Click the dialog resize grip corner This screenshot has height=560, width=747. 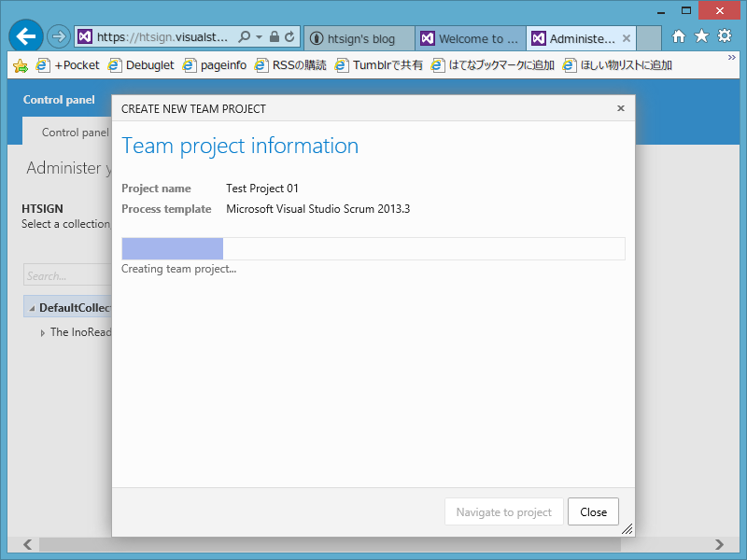click(x=627, y=529)
